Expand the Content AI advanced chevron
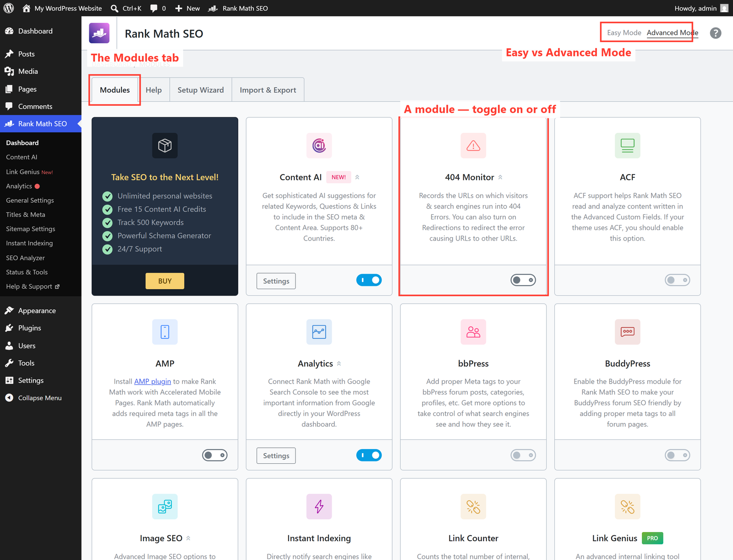Image resolution: width=733 pixels, height=560 pixels. 357,177
